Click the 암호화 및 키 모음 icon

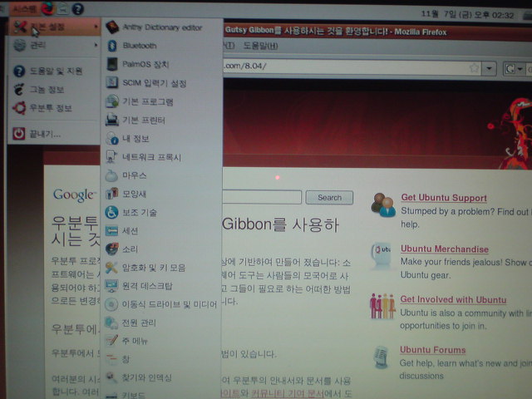point(111,268)
